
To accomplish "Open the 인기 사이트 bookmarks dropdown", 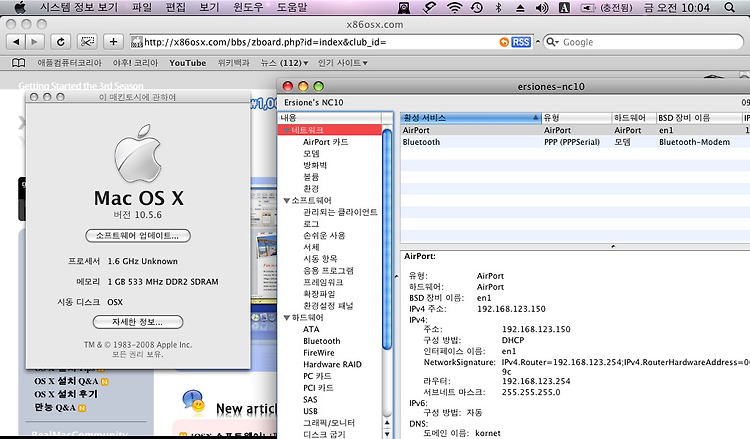I will (342, 63).
